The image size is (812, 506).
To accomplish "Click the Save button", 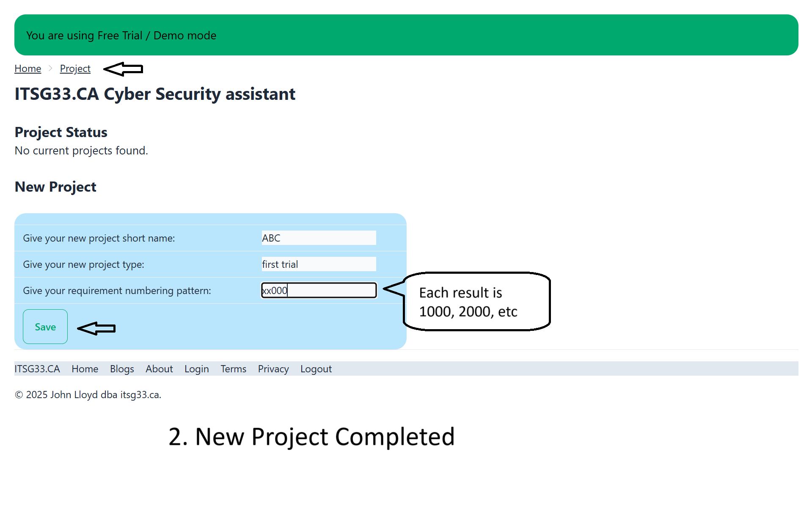I will click(45, 327).
